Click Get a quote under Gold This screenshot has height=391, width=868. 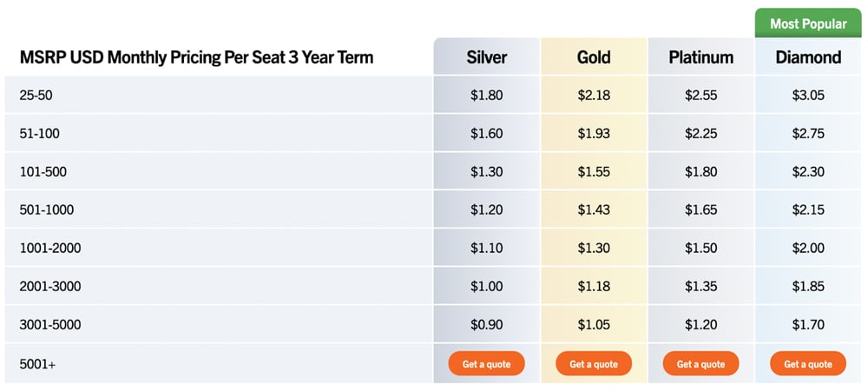pos(594,364)
